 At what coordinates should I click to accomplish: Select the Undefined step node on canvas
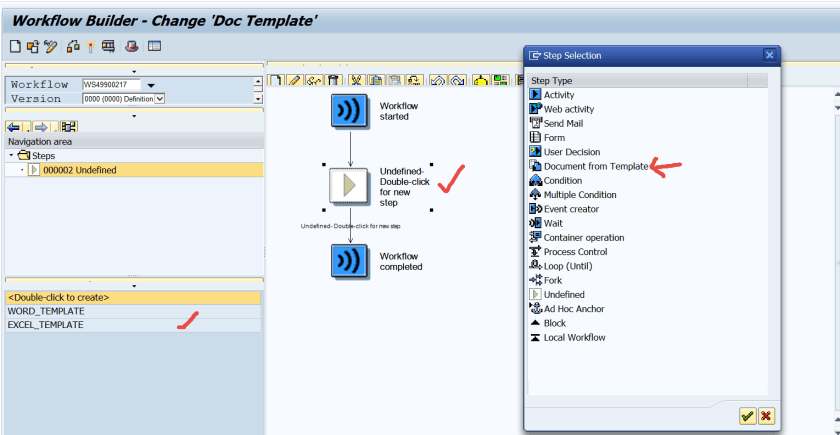(349, 185)
